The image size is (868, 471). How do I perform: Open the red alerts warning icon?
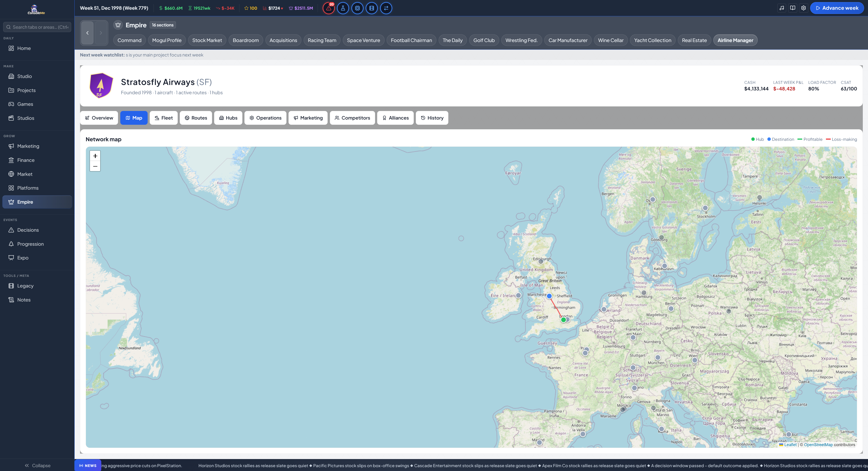(329, 8)
